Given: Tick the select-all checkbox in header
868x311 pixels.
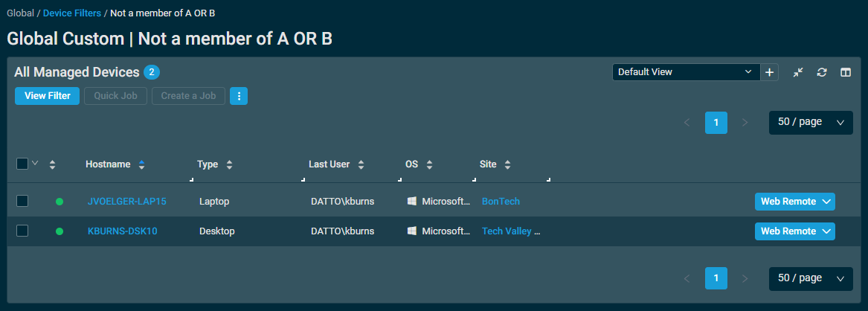Looking at the screenshot, I should point(22,164).
